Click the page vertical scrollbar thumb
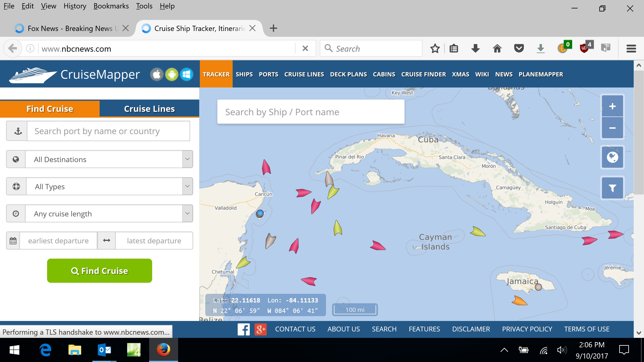This screenshot has height=362, width=644. point(639,132)
